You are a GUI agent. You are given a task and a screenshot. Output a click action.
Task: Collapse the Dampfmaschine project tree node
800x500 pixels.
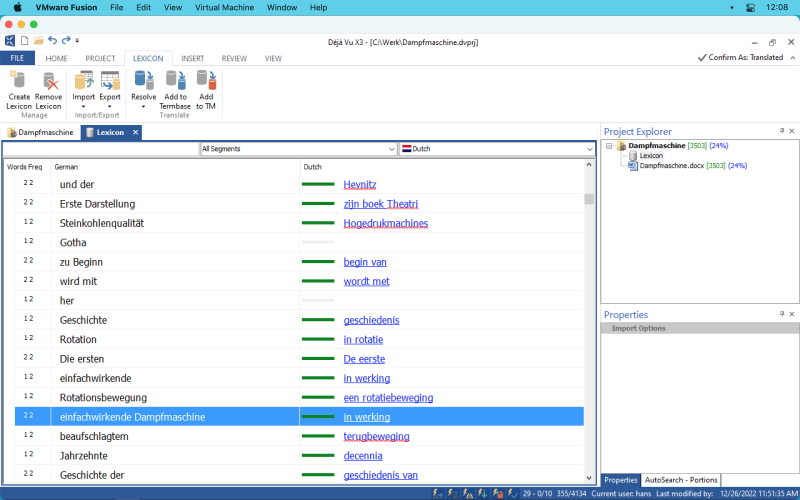[x=609, y=146]
